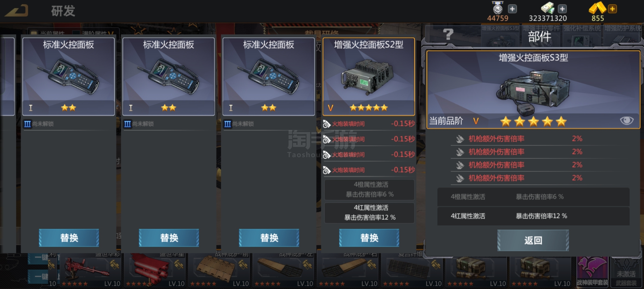Open the question mark help icon
The height and width of the screenshot is (289, 644).
448,34
